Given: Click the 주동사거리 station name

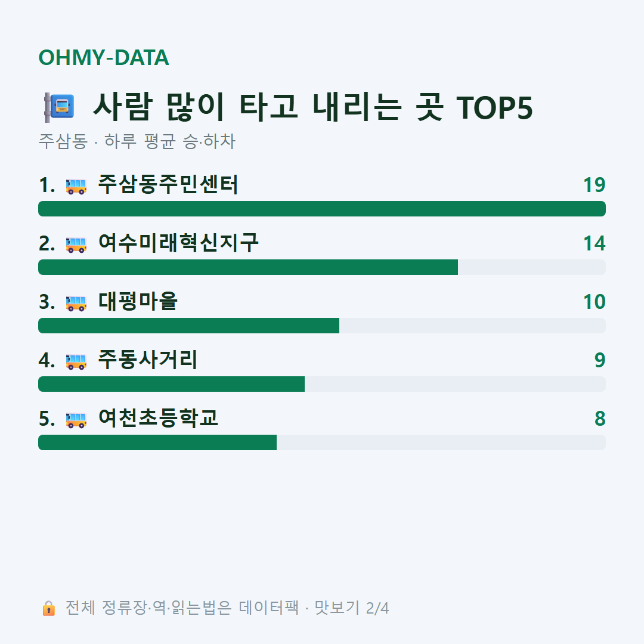Looking at the screenshot, I should [x=148, y=360].
